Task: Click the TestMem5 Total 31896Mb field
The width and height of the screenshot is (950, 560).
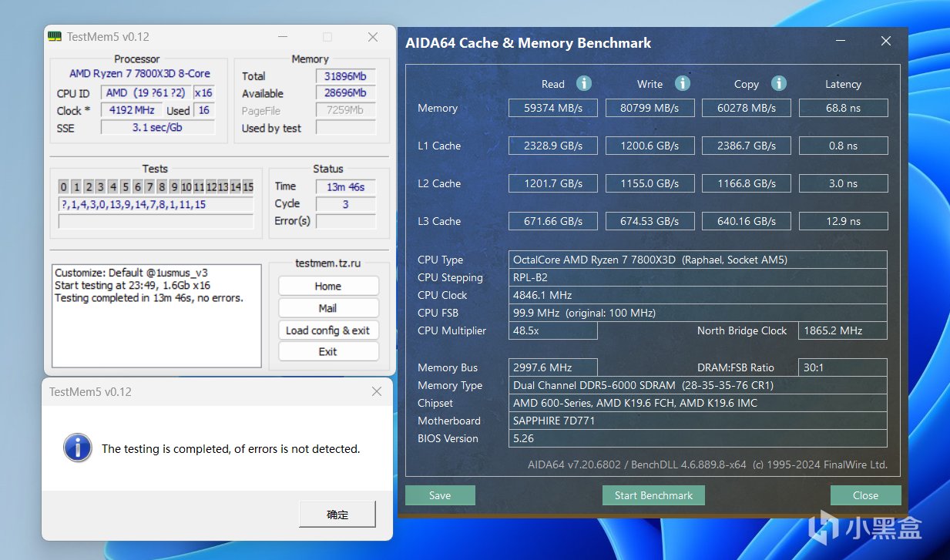Action: coord(346,75)
